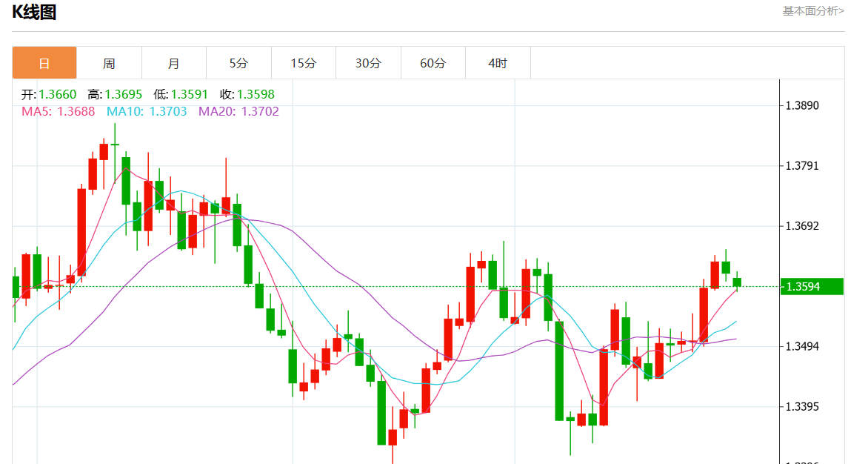The height and width of the screenshot is (464, 868).
Task: Open the 30分 interval tab
Action: pyautogui.click(x=368, y=63)
